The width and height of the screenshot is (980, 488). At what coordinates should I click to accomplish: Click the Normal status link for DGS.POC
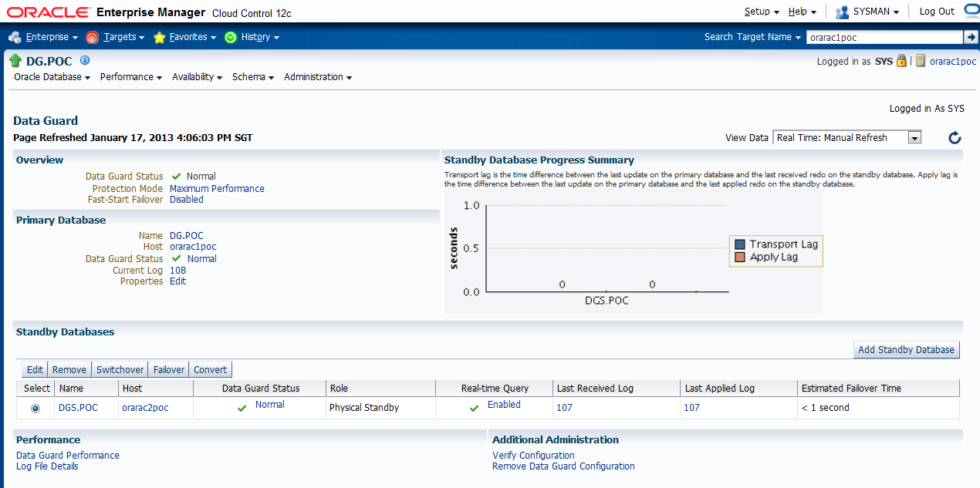click(x=270, y=405)
